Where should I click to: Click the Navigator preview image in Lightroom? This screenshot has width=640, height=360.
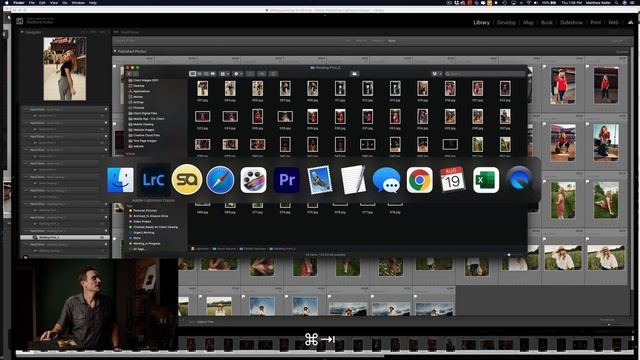[65, 69]
